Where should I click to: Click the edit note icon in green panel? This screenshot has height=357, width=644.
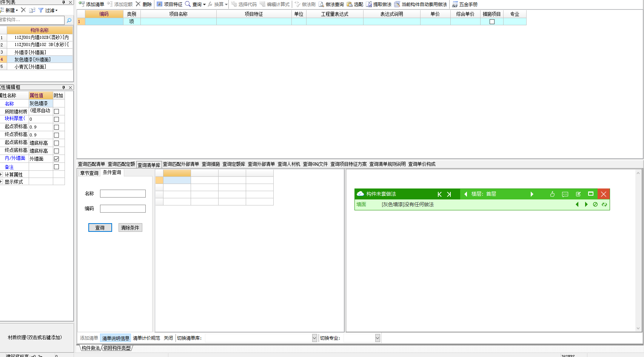[x=578, y=194]
